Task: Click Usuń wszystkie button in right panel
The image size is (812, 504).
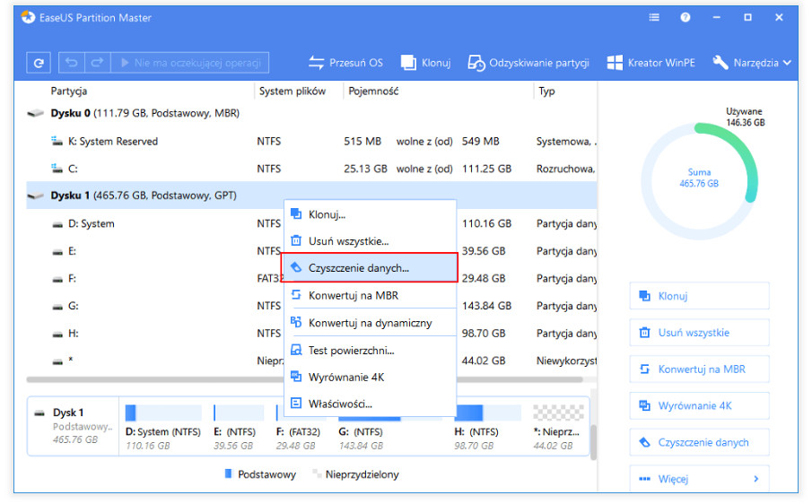Action: (699, 333)
